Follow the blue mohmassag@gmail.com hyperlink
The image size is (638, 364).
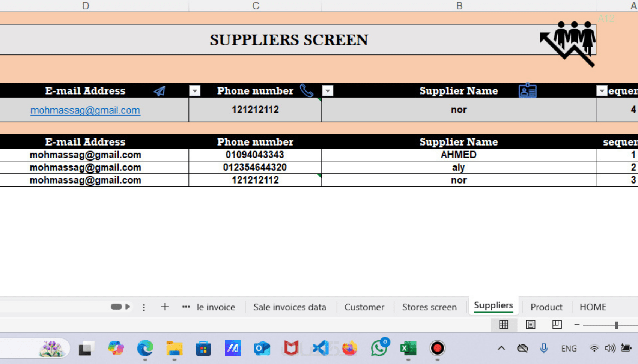pyautogui.click(x=85, y=110)
